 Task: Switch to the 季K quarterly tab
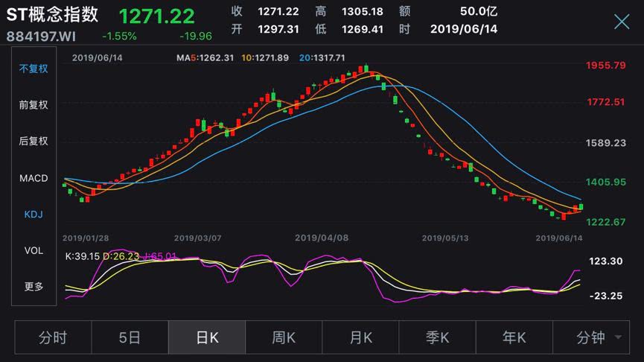(x=438, y=337)
